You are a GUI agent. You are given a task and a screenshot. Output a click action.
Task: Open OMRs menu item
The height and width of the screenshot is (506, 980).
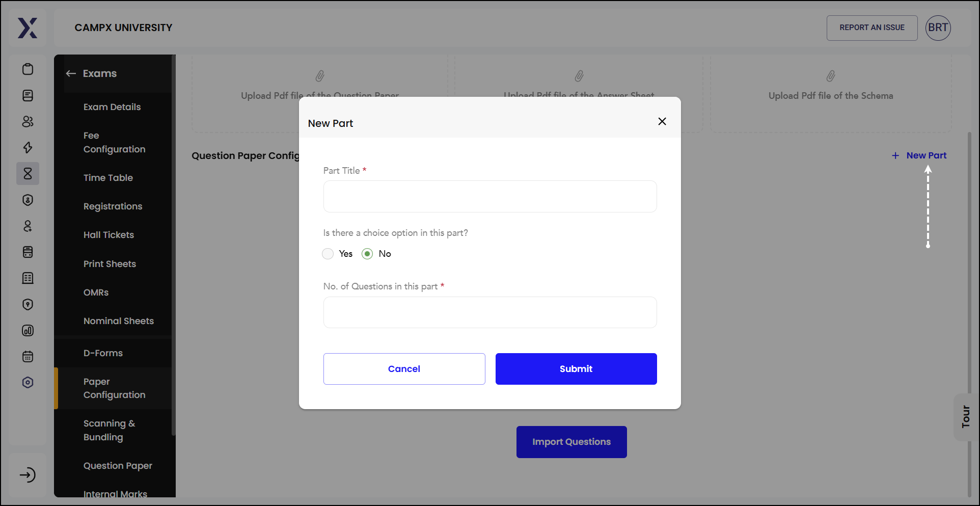(x=96, y=292)
